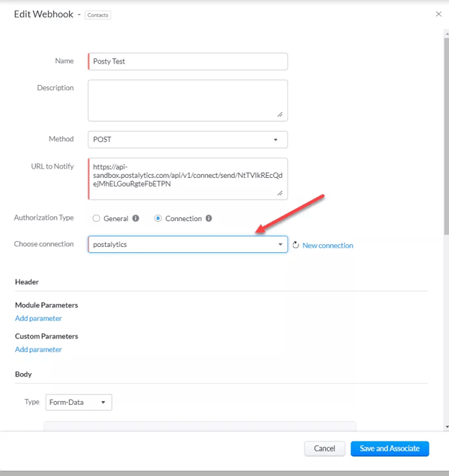Add a parameter under Custom Parameters
449x476 pixels.
click(x=38, y=349)
